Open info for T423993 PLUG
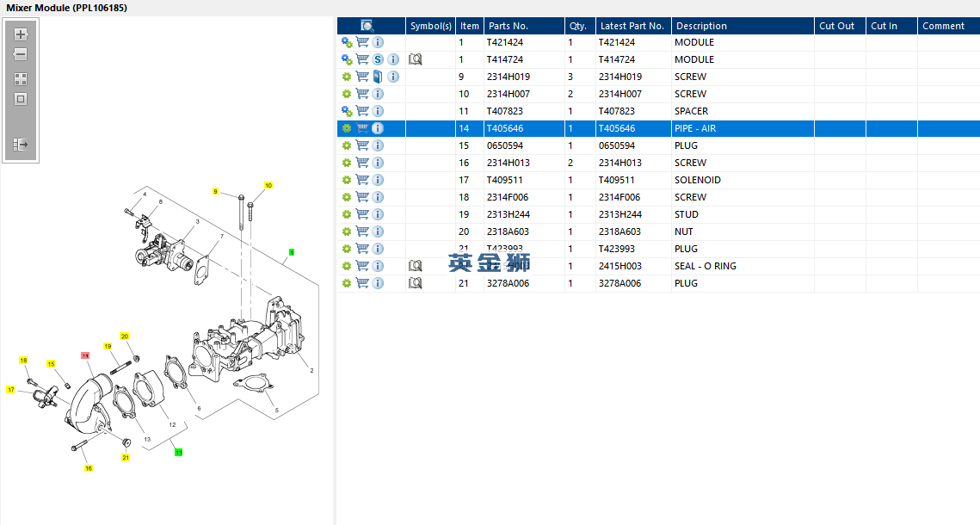Image resolution: width=980 pixels, height=525 pixels. (378, 248)
